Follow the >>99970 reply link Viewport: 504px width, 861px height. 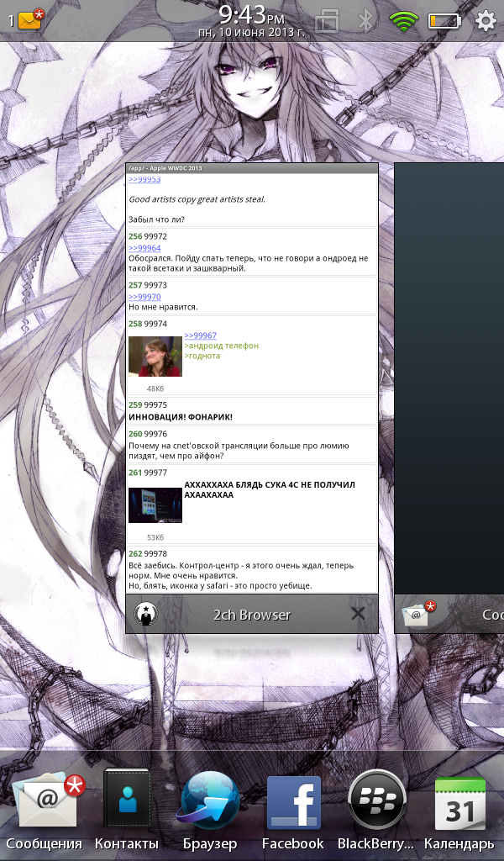[144, 297]
